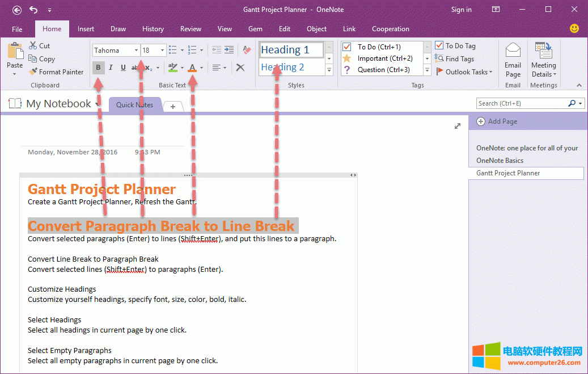Cut the selected text
Image resolution: width=588 pixels, height=374 pixels.
coord(40,45)
